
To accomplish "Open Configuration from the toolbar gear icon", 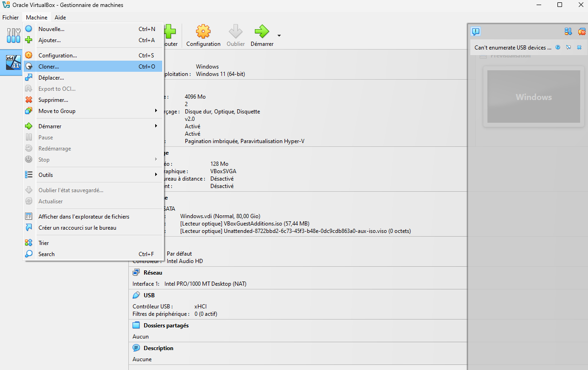I will (x=203, y=35).
